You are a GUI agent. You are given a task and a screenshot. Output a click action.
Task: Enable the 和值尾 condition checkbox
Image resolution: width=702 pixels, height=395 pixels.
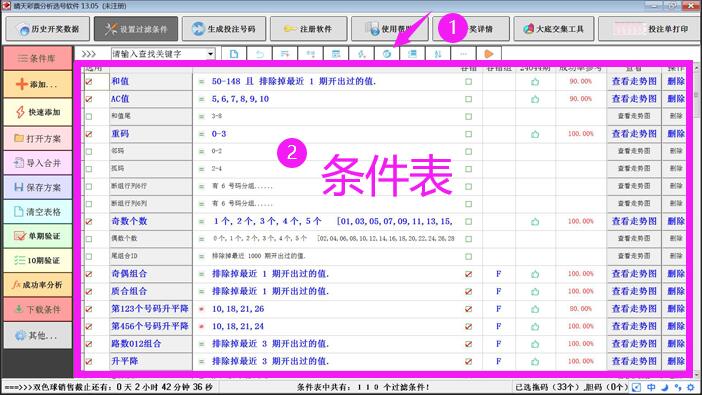point(89,116)
